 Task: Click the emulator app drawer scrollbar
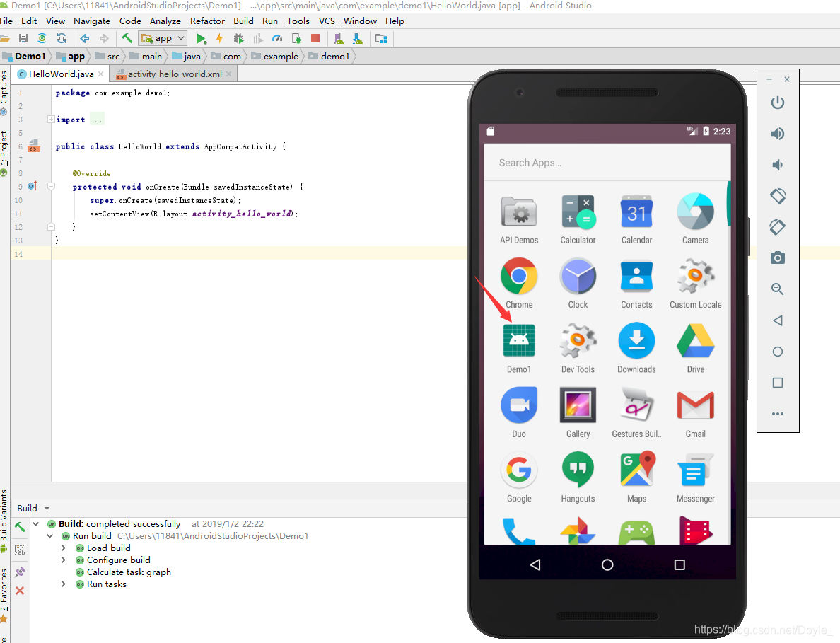tap(728, 204)
